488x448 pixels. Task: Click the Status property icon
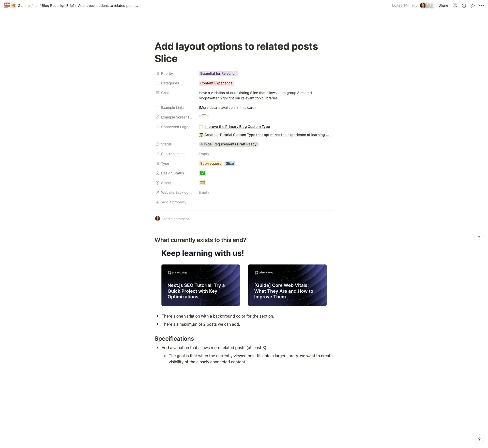(157, 144)
